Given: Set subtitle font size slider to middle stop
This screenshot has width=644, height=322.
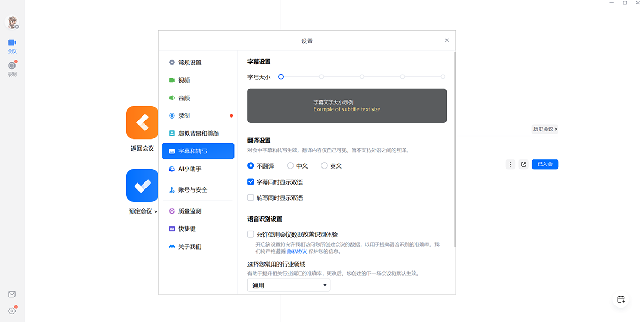Looking at the screenshot, I should tap(362, 77).
